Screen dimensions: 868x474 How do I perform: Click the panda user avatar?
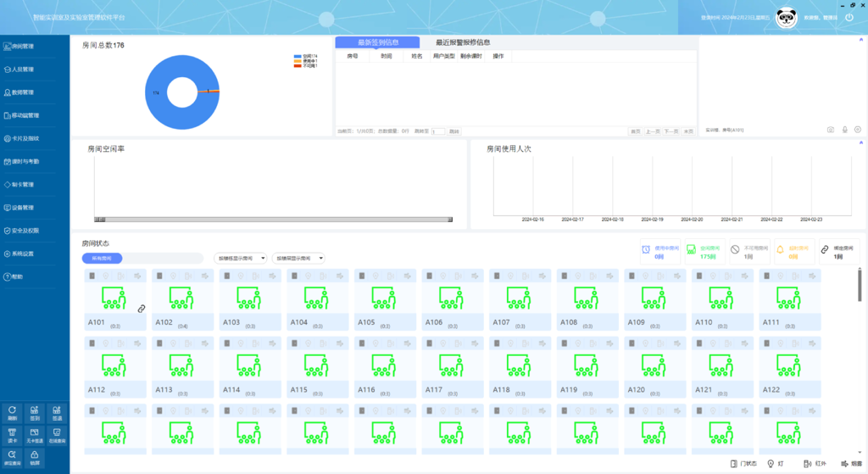(786, 17)
